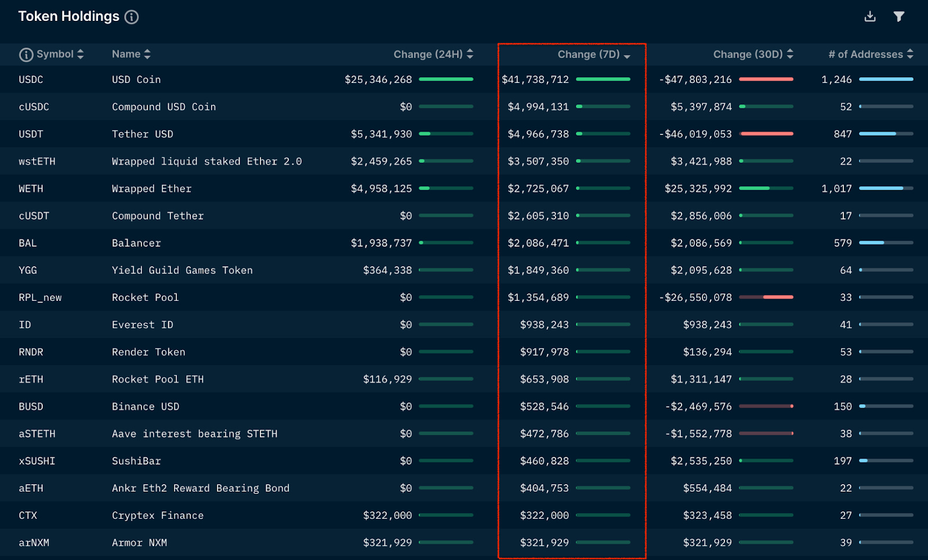The width and height of the screenshot is (928, 560).
Task: Click the $2,086,471 Balancer 7D value
Action: click(x=538, y=243)
